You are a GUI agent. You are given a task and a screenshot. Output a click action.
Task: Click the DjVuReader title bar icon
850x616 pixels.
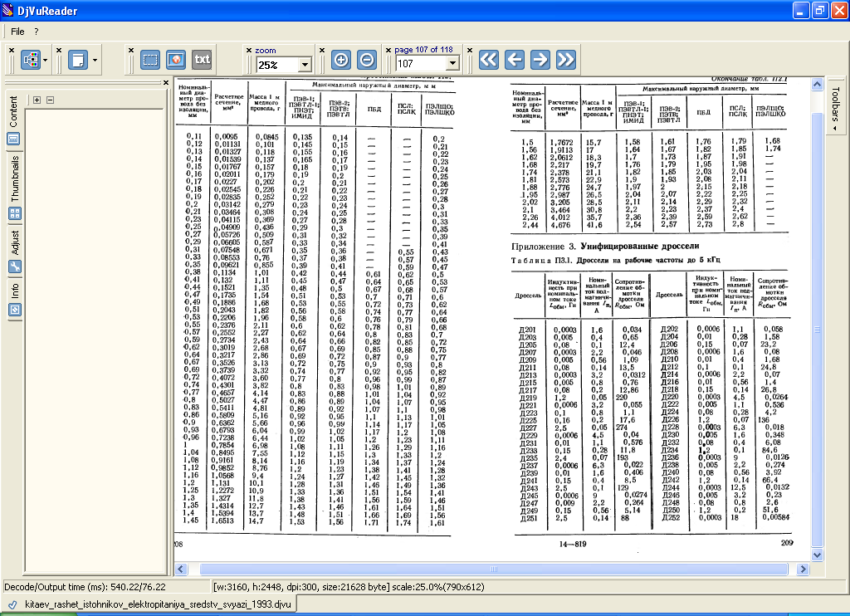point(7,10)
